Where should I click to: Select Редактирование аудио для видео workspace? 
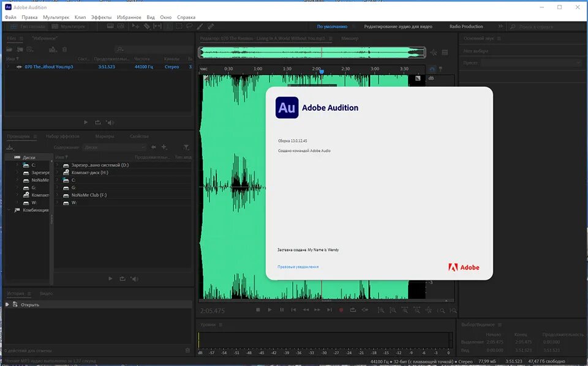click(x=398, y=26)
